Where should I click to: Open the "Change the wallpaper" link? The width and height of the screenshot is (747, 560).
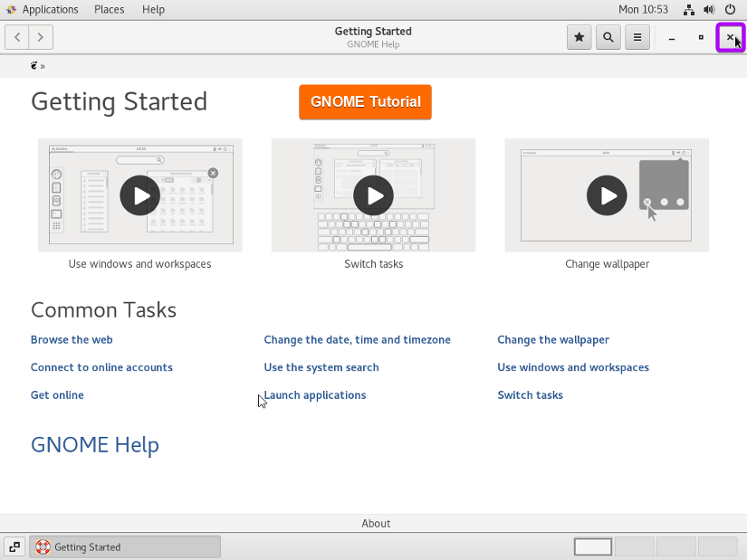click(x=553, y=339)
